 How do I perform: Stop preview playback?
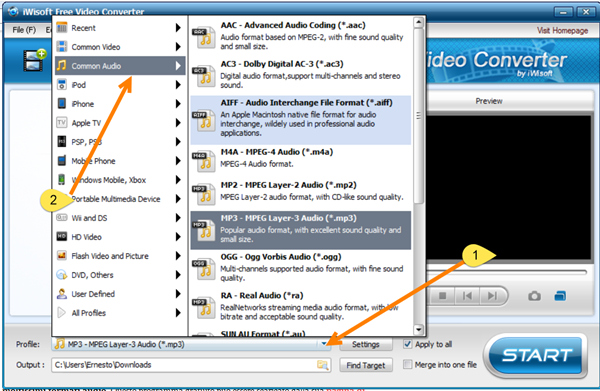click(x=443, y=296)
